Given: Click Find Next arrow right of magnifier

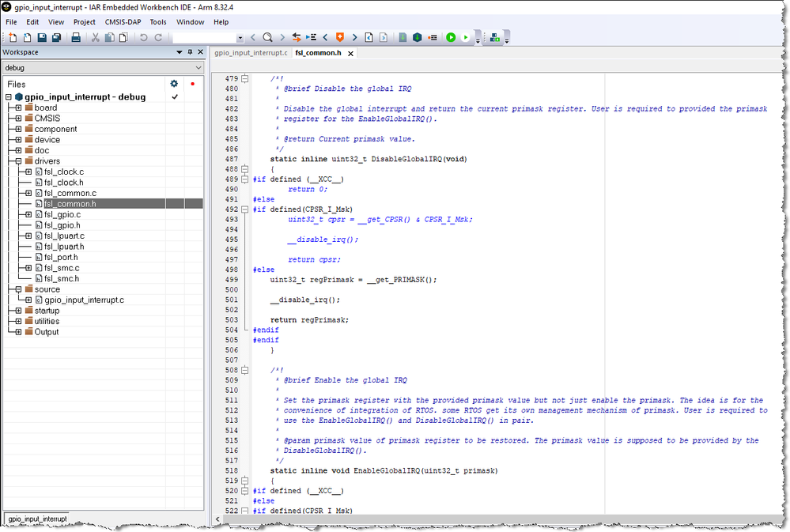Looking at the screenshot, I should coord(282,37).
